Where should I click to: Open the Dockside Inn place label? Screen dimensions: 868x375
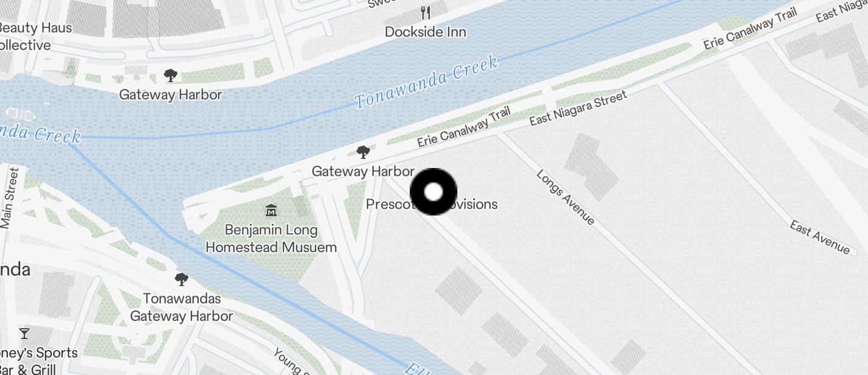425,32
